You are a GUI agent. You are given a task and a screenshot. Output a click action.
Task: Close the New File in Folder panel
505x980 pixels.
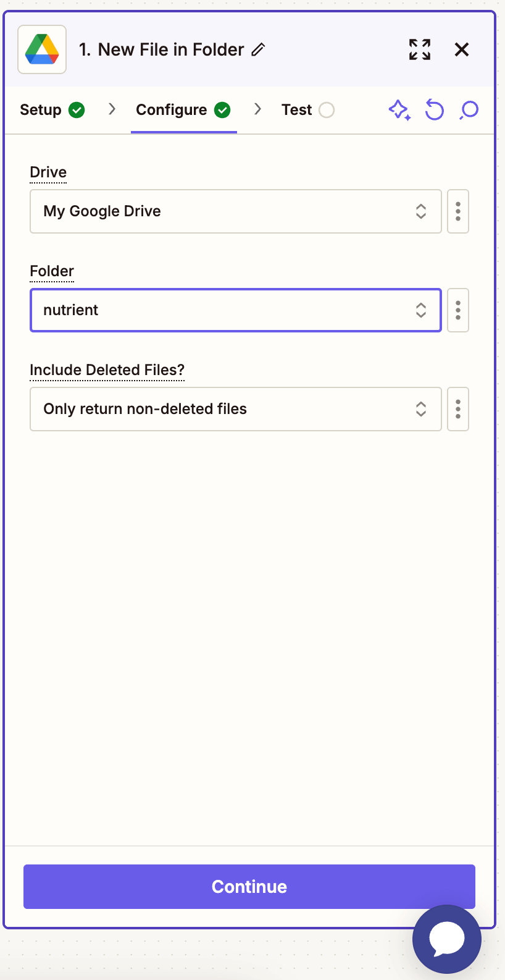tap(462, 49)
